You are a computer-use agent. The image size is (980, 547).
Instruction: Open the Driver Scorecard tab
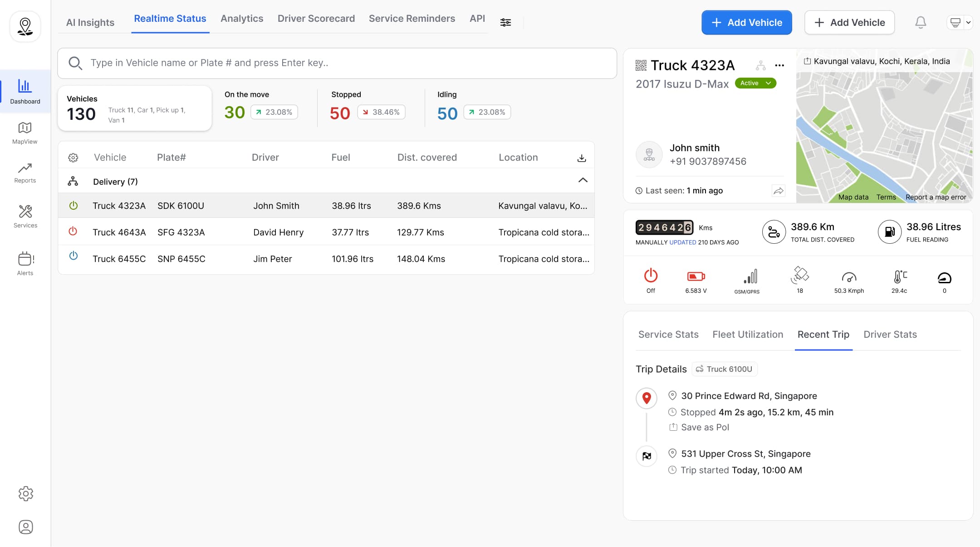click(316, 19)
